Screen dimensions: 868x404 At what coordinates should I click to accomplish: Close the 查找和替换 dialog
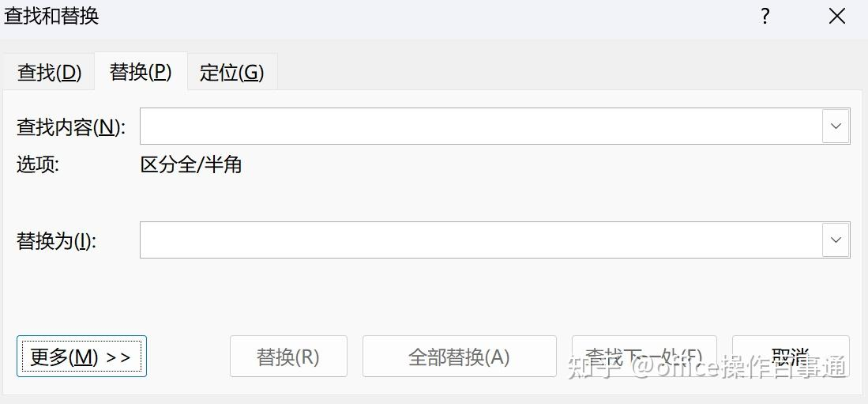click(x=837, y=17)
